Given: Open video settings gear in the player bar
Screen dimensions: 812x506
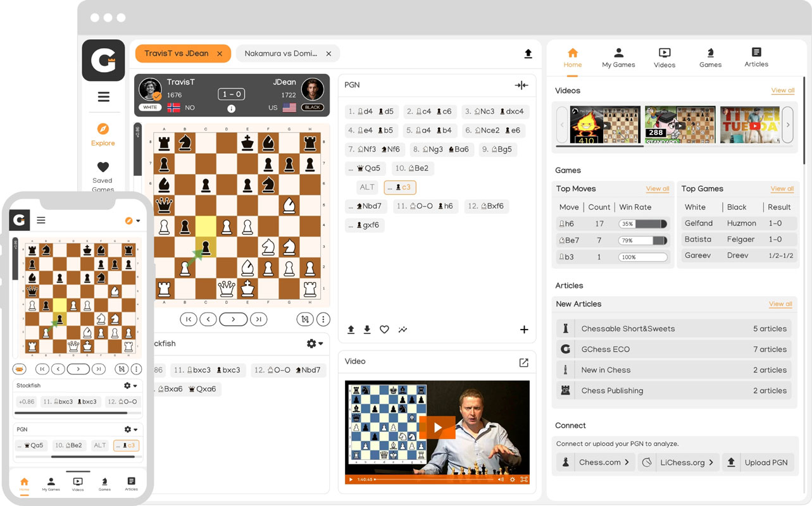Looking at the screenshot, I should (x=513, y=479).
